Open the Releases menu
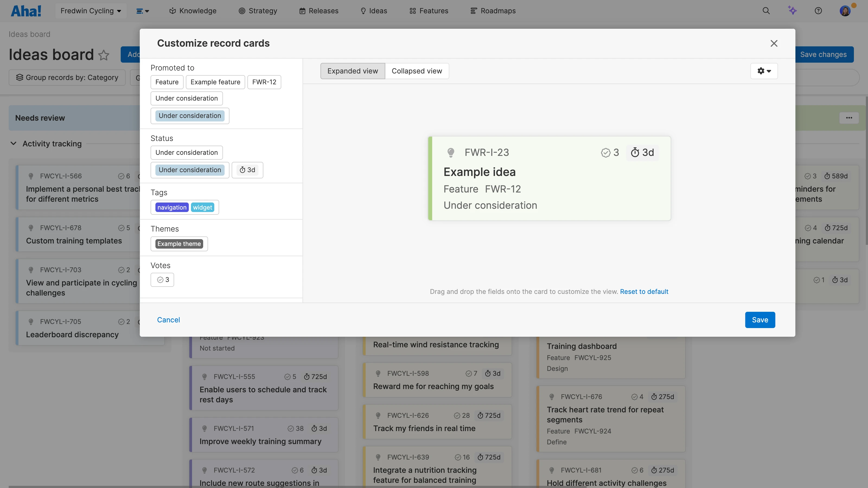The image size is (868, 488). click(x=319, y=11)
